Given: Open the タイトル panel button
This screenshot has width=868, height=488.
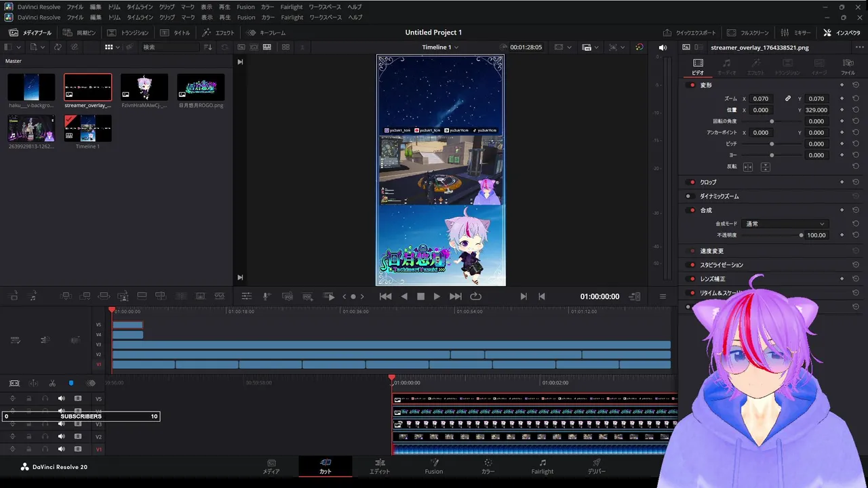Looking at the screenshot, I should [175, 33].
